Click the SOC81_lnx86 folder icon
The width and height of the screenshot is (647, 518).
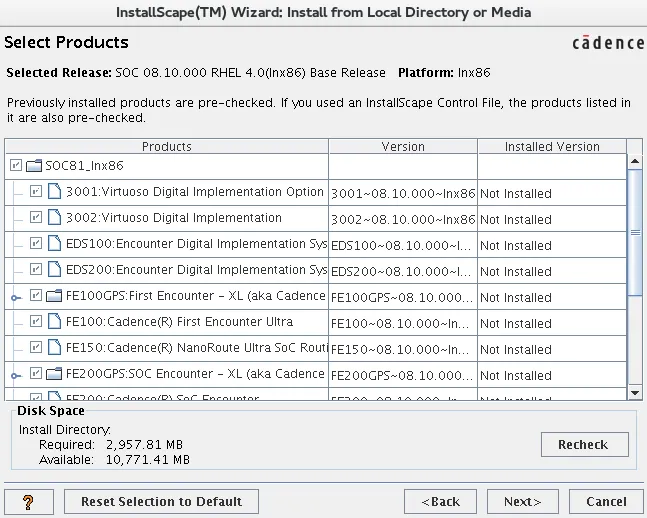pyautogui.click(x=34, y=166)
